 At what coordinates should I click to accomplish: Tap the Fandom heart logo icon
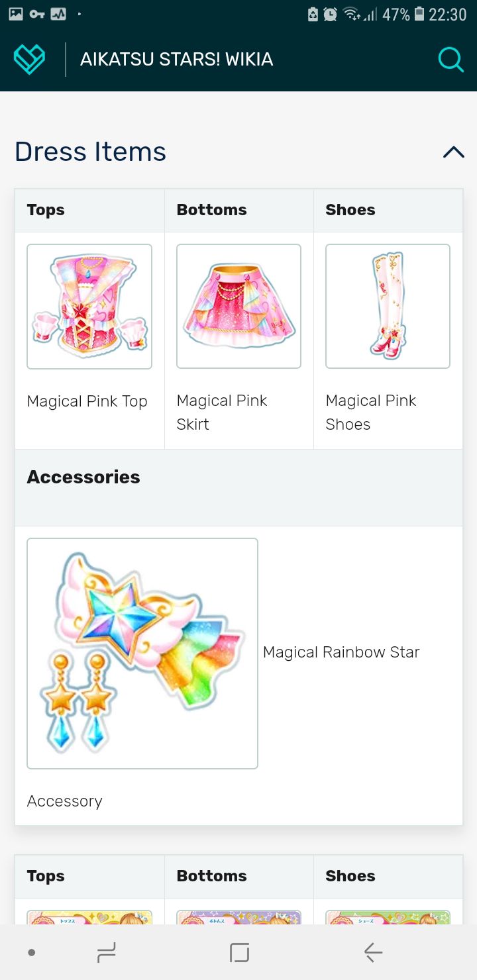[x=30, y=60]
